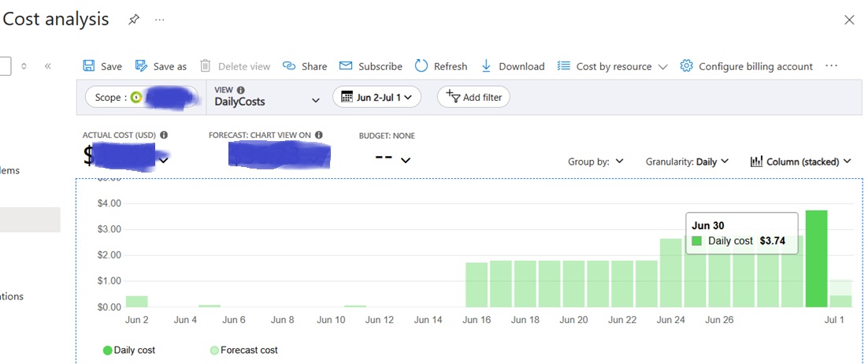Click the search box in left pane
This screenshot has width=868, height=364.
[6, 66]
